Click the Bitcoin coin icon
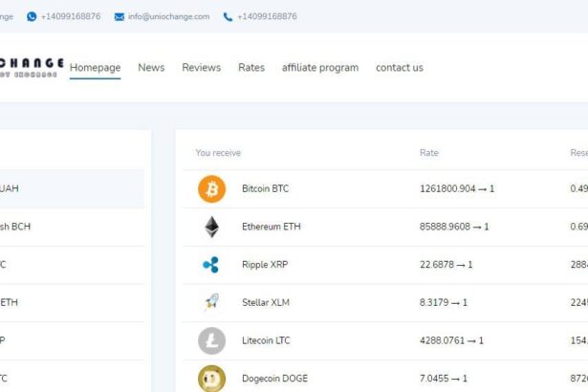The image size is (588, 392). tap(212, 189)
